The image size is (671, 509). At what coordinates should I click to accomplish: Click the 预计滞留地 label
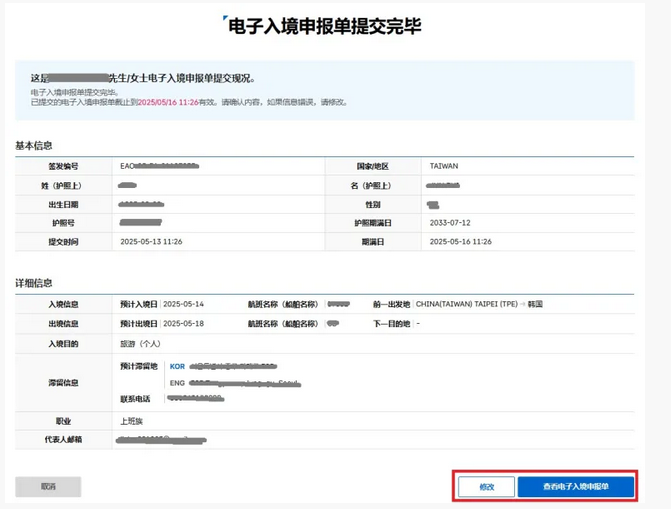[139, 366]
